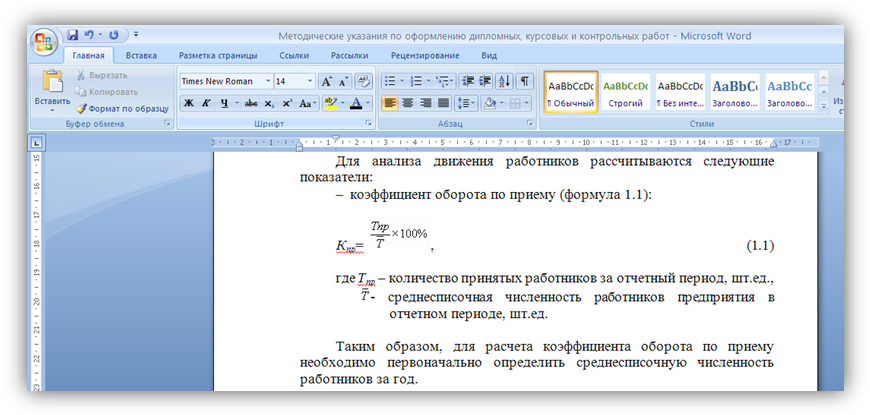Open the Шрифт dialog launcher
Image resolution: width=870 pixels, height=415 pixels.
368,124
